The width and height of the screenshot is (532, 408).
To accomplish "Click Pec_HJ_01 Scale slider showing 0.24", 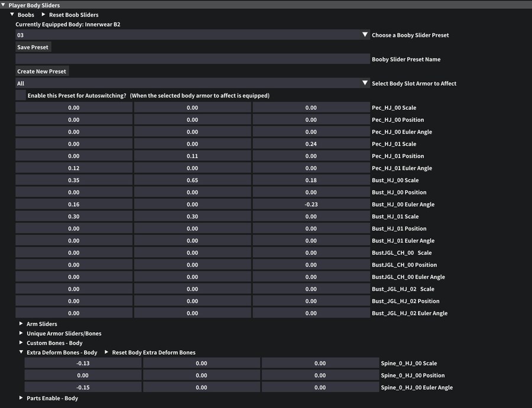I will tap(311, 144).
